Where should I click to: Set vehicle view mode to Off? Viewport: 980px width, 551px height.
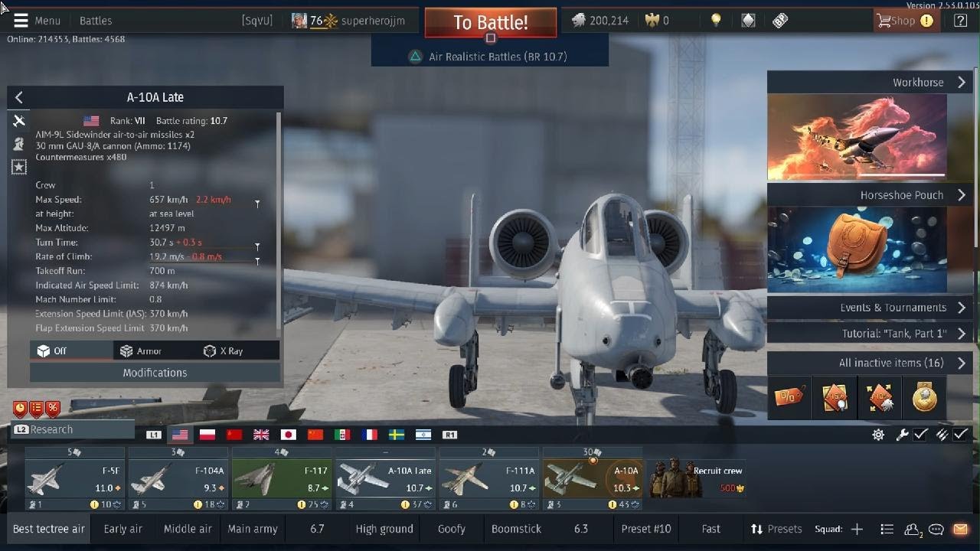click(x=70, y=350)
